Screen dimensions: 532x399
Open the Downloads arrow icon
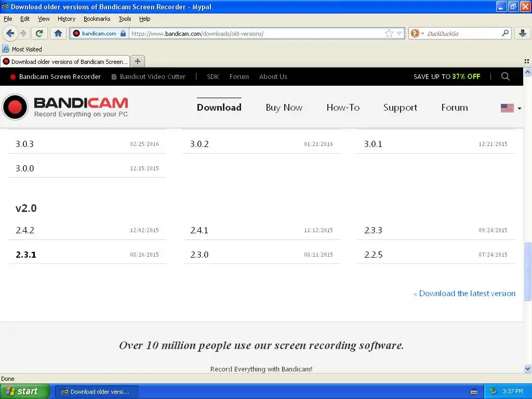coord(523,33)
